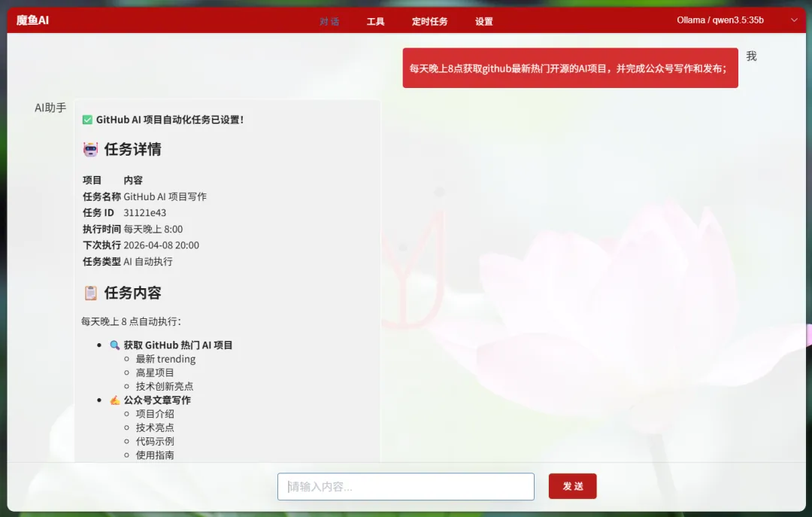
Task: Click the writing-hand icon beside 公众号文章写作
Action: click(x=115, y=400)
